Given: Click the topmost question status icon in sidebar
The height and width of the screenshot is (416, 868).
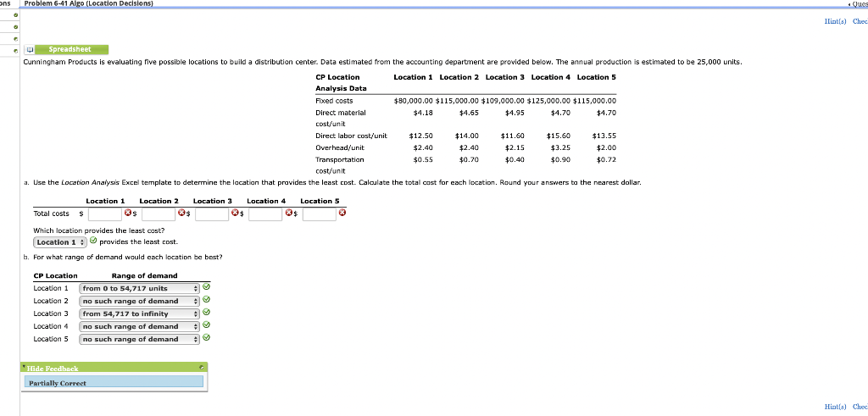Looking at the screenshot, I should point(16,15).
